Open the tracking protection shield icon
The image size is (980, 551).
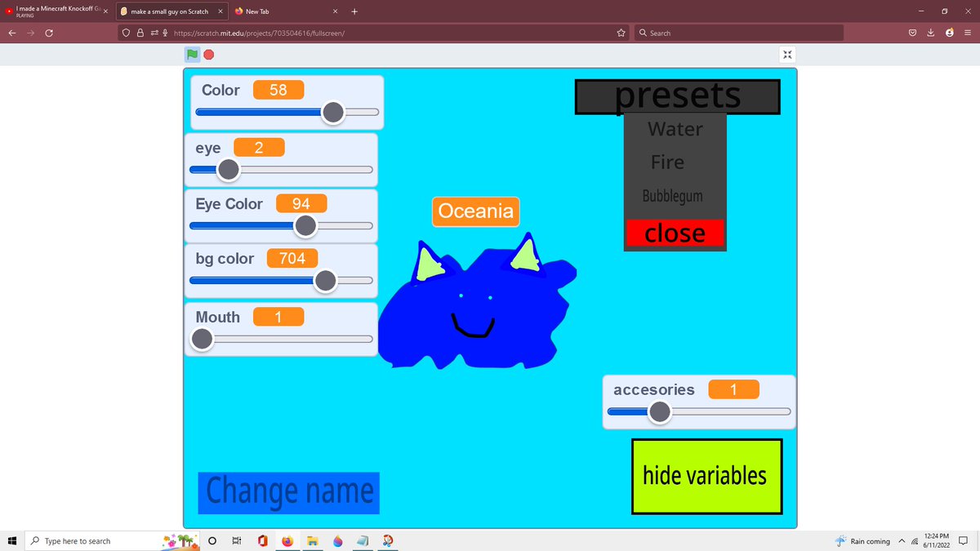(127, 33)
